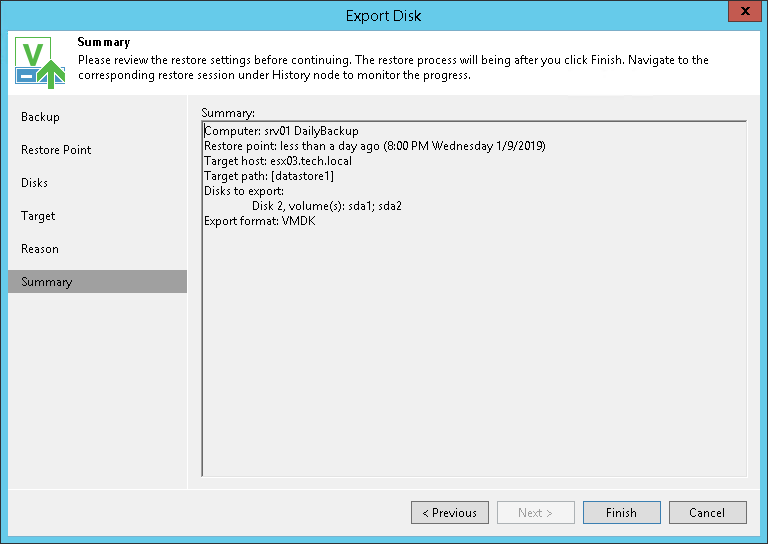This screenshot has width=768, height=544.
Task: Go to the Backup wizard step
Action: tap(40, 117)
